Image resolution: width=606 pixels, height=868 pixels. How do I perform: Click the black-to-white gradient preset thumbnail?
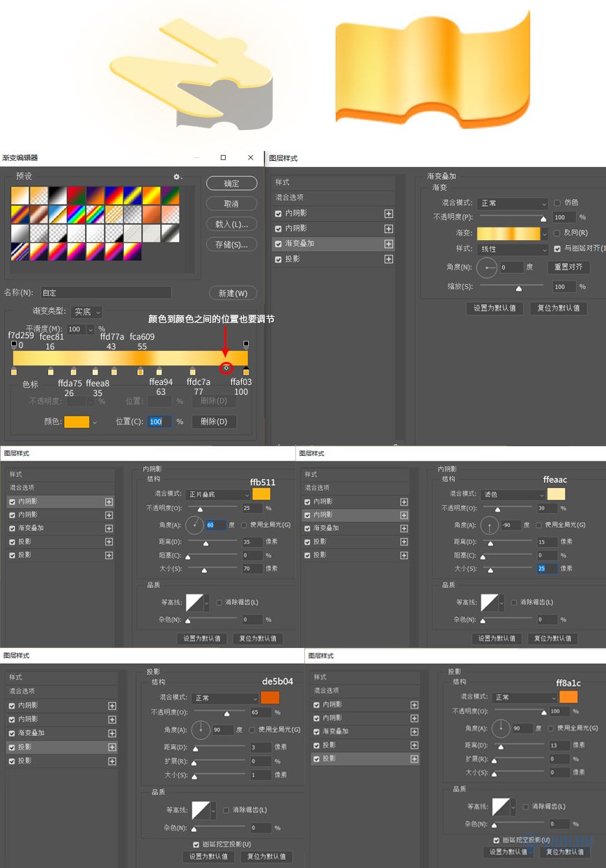pyautogui.click(x=56, y=195)
